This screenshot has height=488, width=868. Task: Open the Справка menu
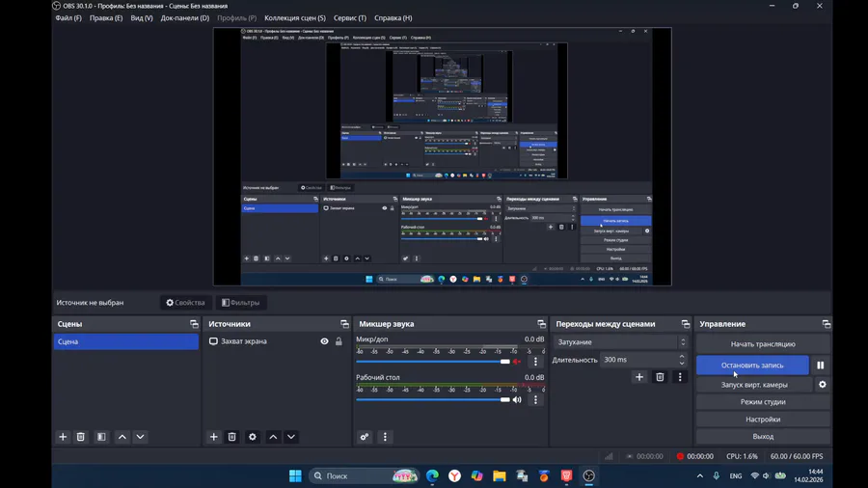[393, 17]
